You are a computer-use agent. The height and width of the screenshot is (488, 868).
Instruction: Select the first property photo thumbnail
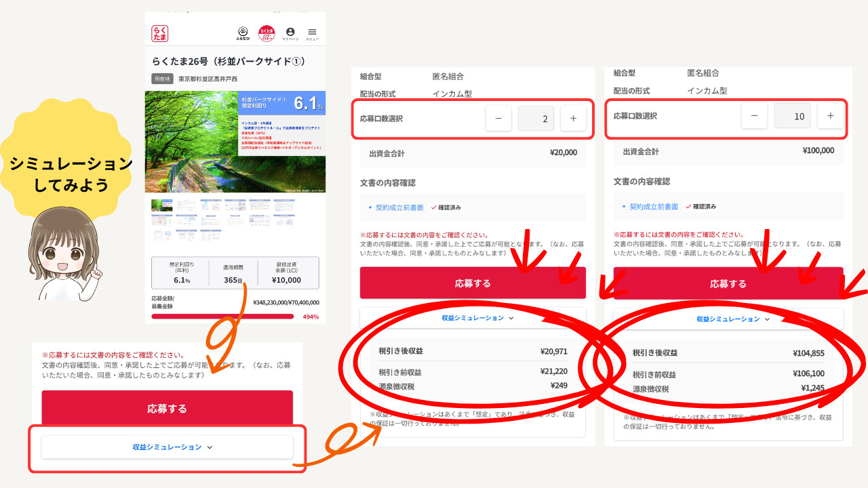tap(161, 205)
